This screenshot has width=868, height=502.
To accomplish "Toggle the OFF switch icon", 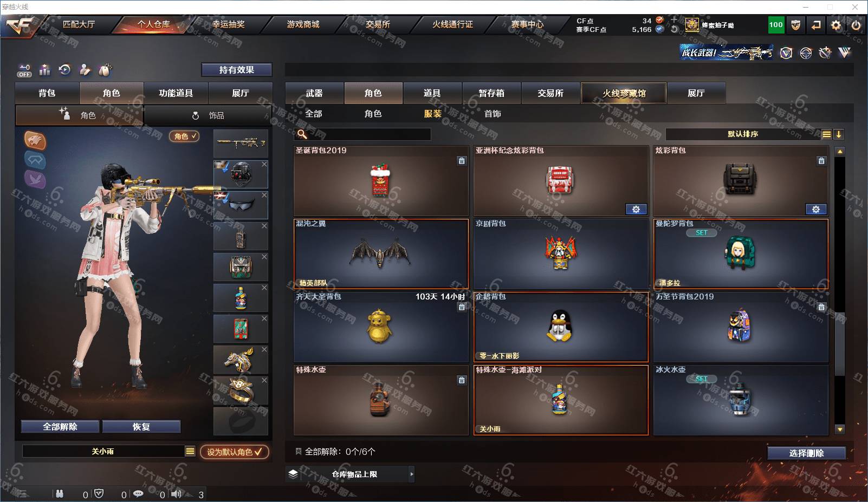I will click(24, 70).
